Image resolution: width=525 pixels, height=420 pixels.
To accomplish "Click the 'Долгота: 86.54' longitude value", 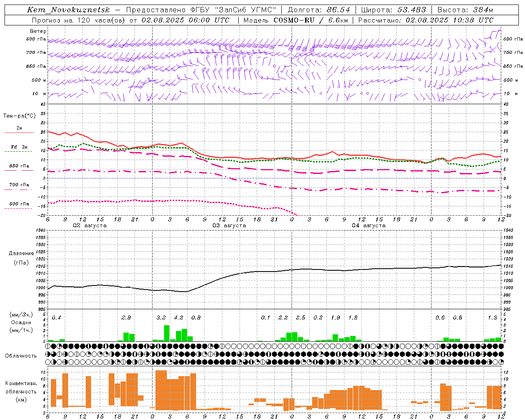I will pos(319,10).
